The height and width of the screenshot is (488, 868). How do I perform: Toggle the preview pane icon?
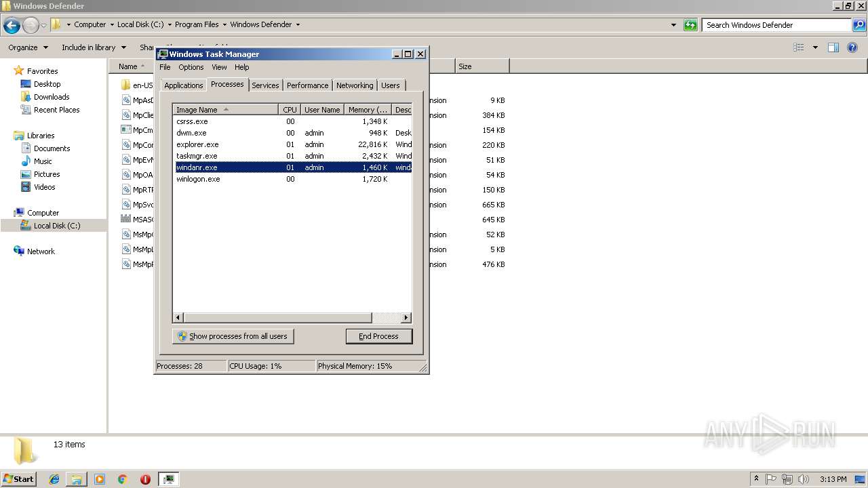pos(833,47)
